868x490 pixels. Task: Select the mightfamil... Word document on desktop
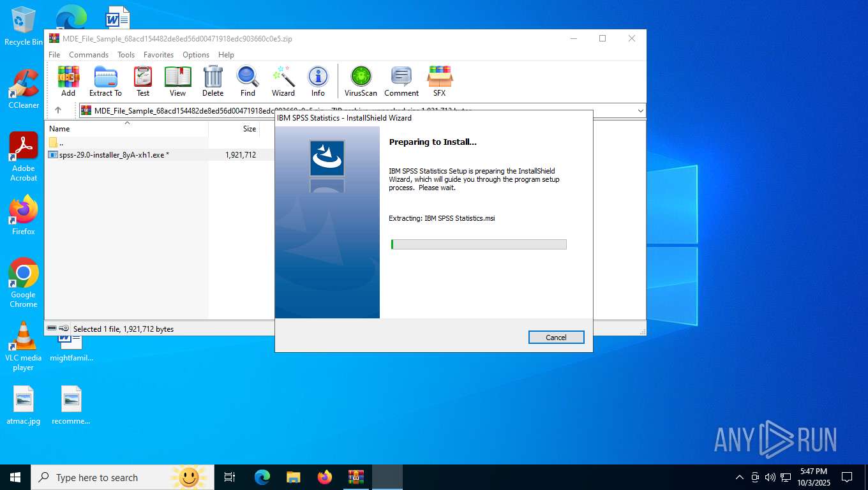71,348
